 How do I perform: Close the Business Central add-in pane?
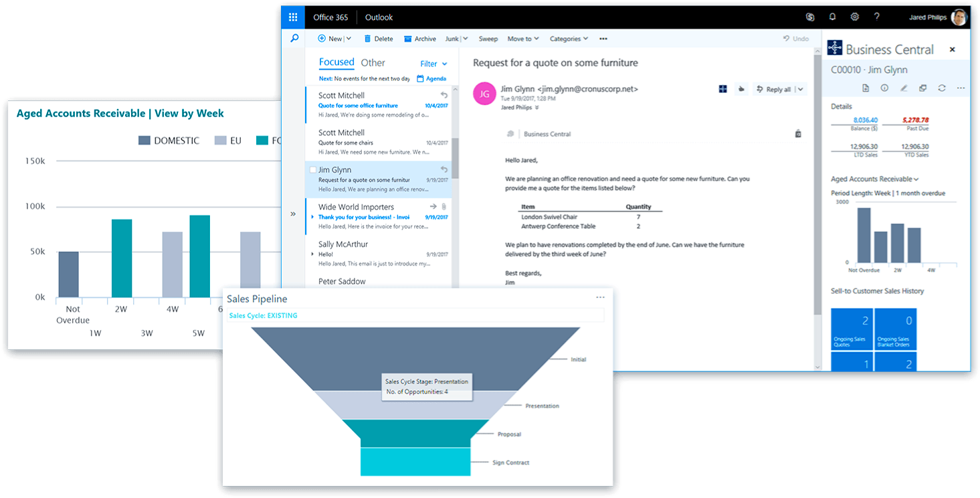click(953, 50)
